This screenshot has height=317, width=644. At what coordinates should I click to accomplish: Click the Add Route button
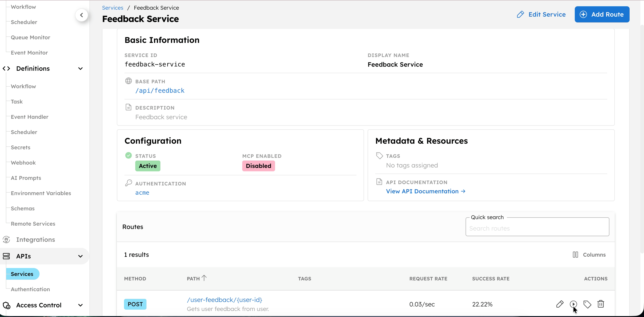[x=602, y=14]
